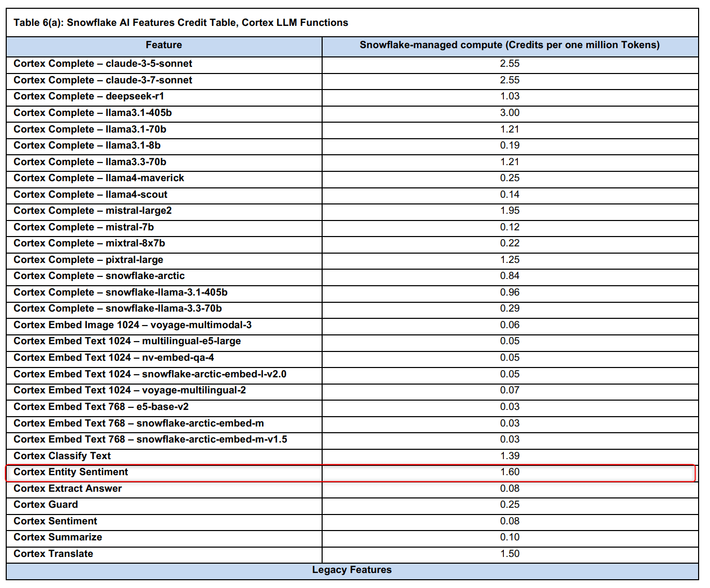Image resolution: width=710 pixels, height=588 pixels.
Task: Select the 1.25 value for pixtral-large
Action: 510,260
